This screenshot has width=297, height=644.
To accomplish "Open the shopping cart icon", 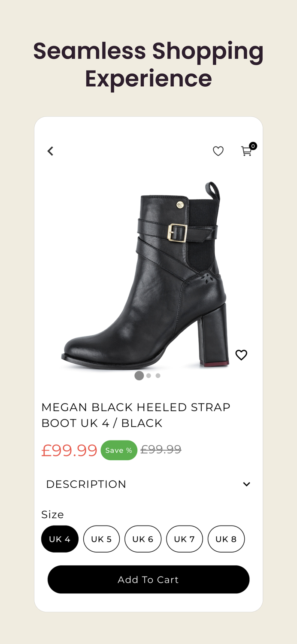I will [246, 151].
